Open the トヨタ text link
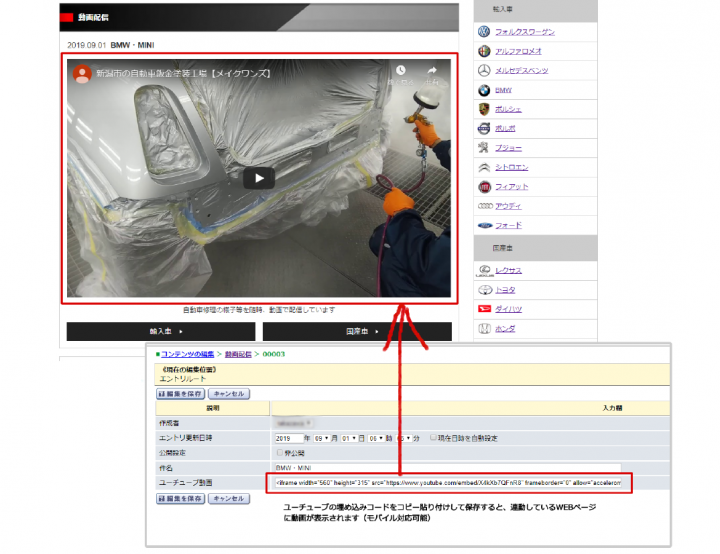 [505, 290]
